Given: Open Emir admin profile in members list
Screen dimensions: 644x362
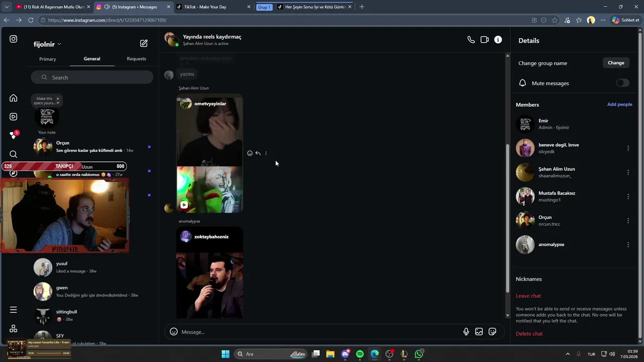Looking at the screenshot, I should point(574,124).
